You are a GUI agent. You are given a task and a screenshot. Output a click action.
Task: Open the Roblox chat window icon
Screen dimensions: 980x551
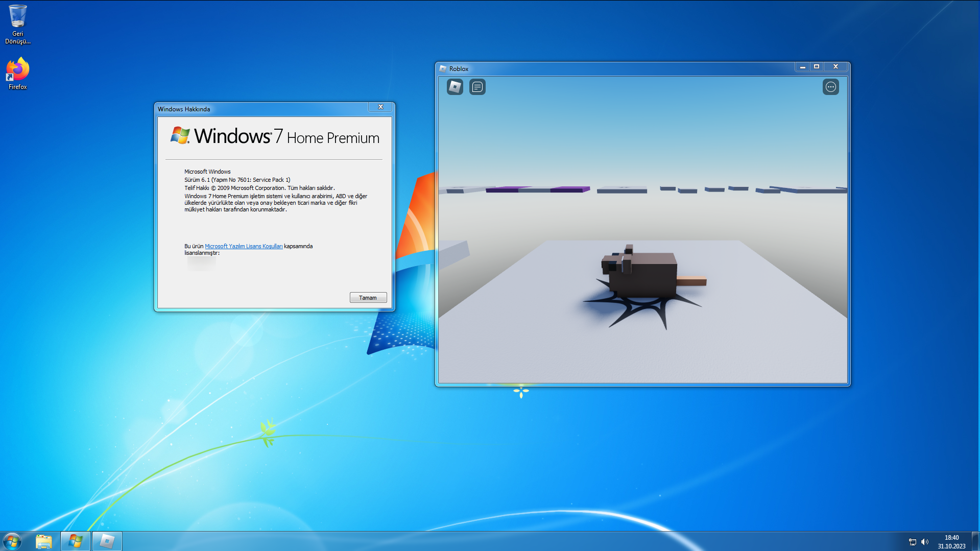(x=477, y=87)
